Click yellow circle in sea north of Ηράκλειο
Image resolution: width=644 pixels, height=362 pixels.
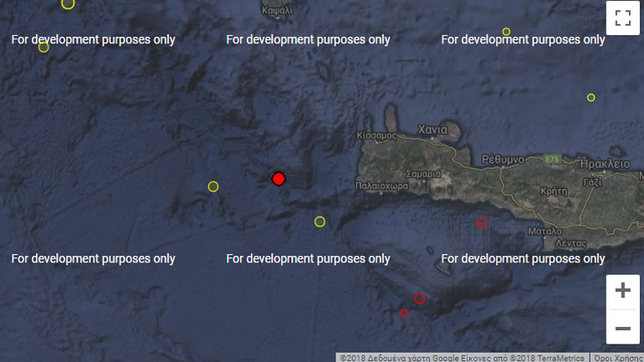click(x=590, y=98)
